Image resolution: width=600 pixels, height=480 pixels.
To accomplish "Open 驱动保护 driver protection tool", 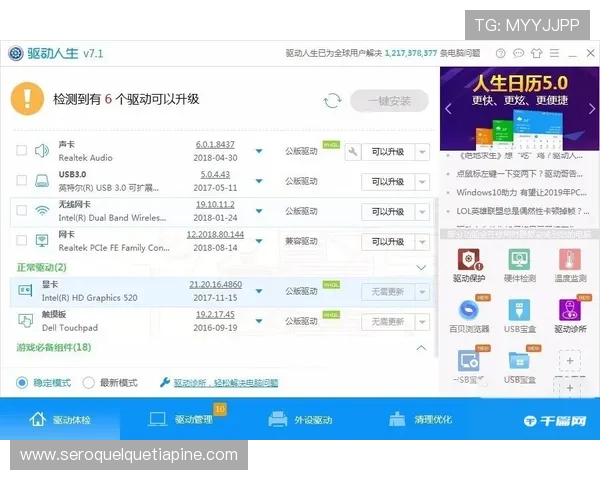I will [x=469, y=266].
